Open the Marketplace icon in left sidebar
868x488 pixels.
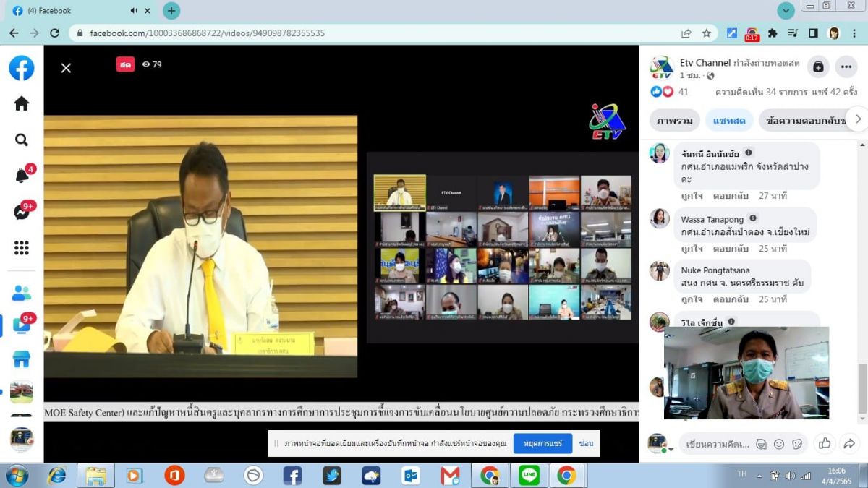(x=22, y=359)
